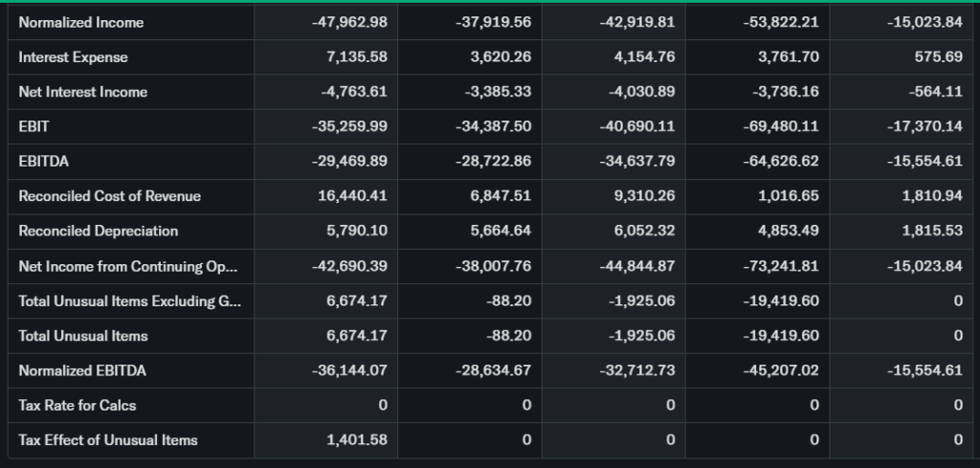980x468 pixels.
Task: Click the Total Unusual Items Excluding label
Action: (x=129, y=301)
